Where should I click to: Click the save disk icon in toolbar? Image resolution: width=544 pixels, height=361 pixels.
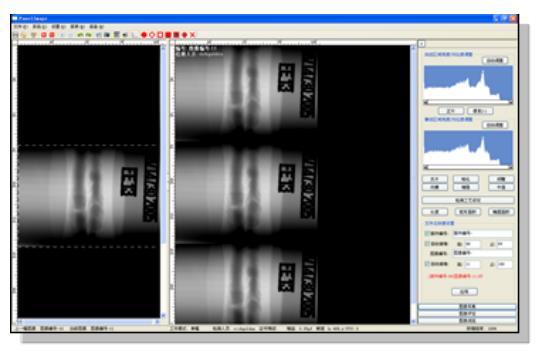16,35
